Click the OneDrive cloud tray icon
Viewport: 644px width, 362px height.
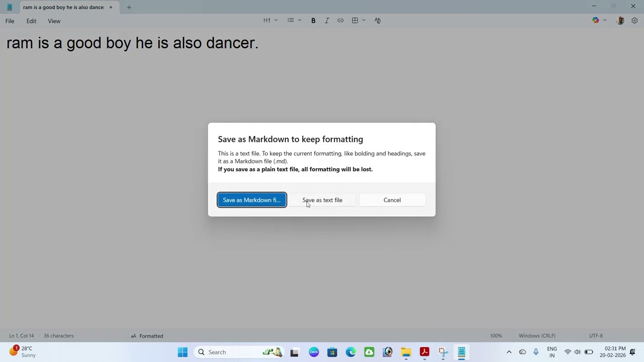[522, 352]
